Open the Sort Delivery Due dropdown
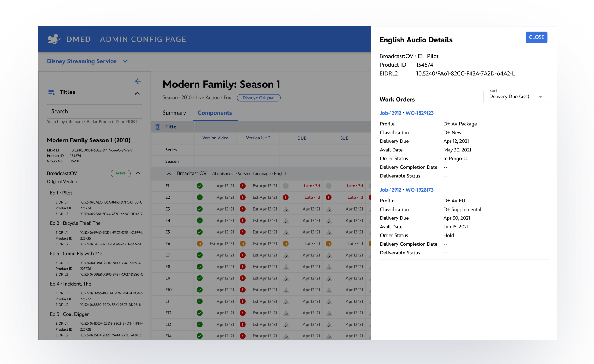This screenshot has height=364, width=594. coord(516,97)
